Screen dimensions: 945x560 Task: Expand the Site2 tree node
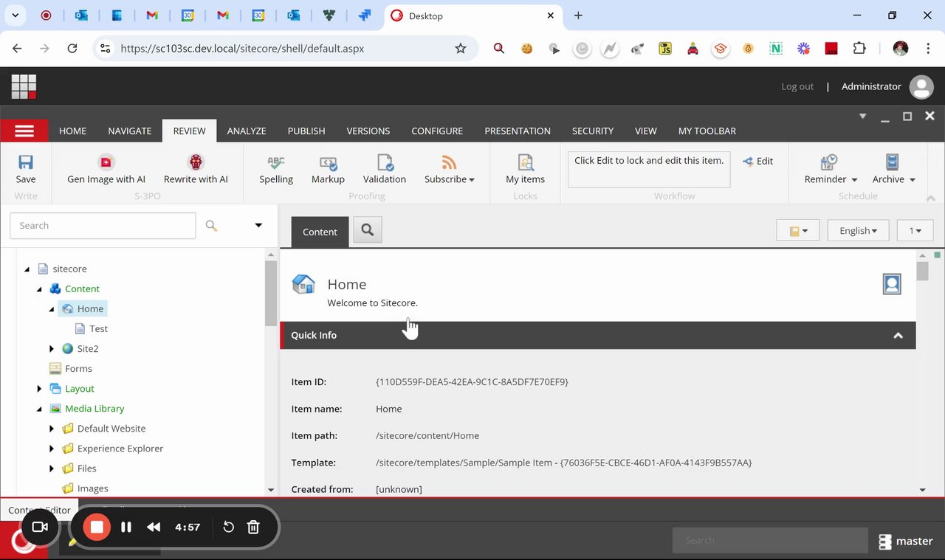52,348
